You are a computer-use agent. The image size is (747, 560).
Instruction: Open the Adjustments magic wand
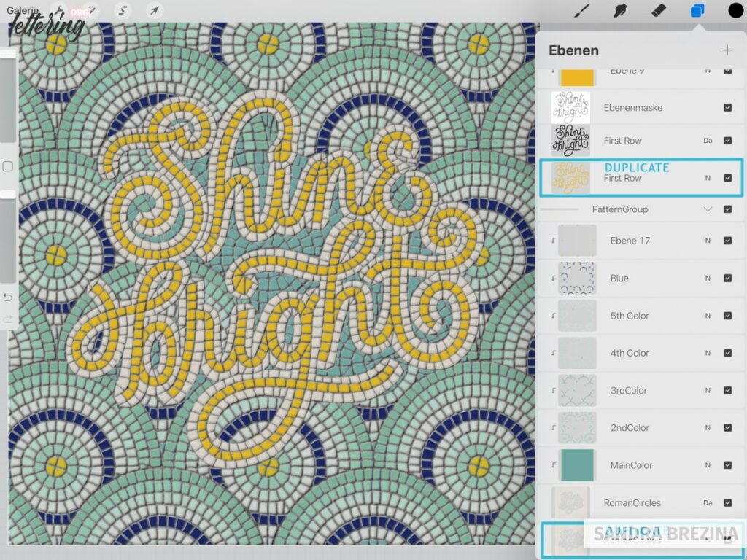(x=93, y=9)
